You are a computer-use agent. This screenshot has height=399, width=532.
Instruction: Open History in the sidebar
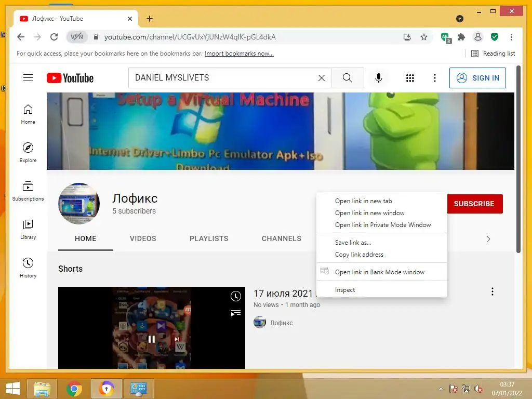[28, 268]
